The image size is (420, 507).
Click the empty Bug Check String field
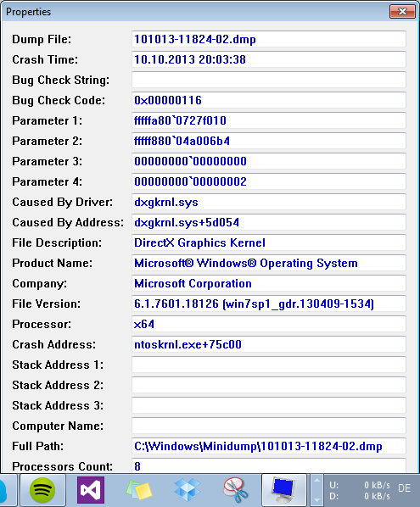[x=269, y=80]
